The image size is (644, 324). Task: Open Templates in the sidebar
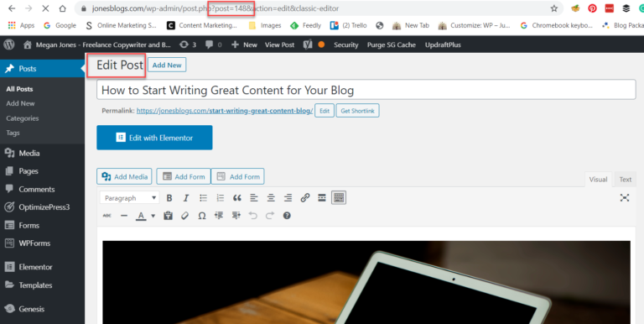42,285
